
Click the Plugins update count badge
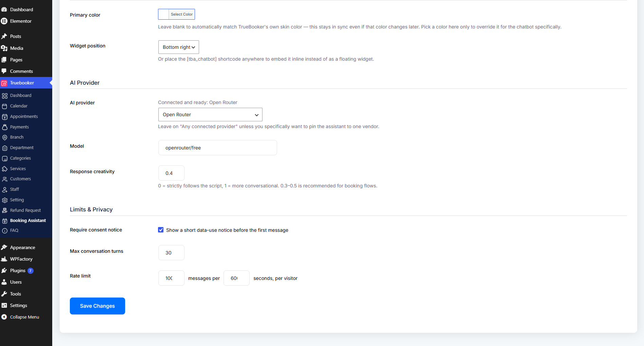click(31, 271)
